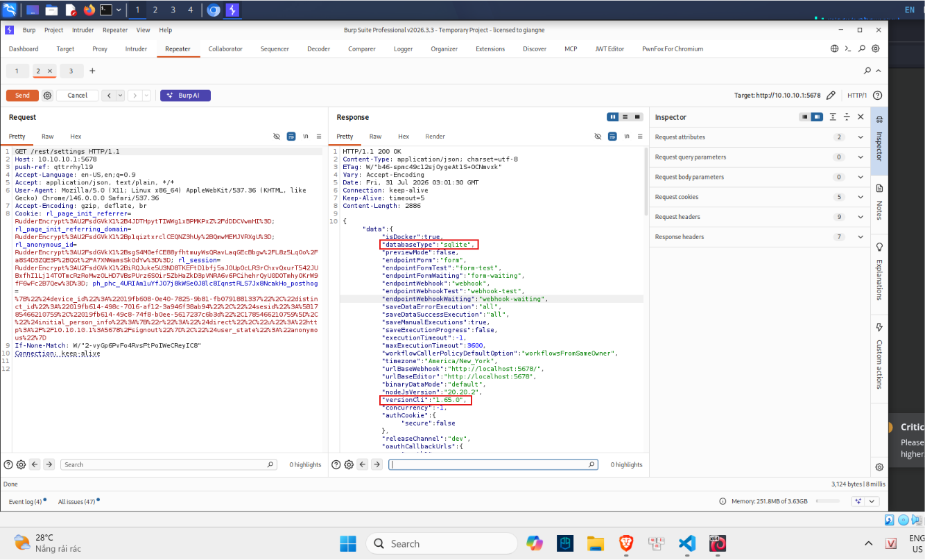Open help icon next to HTTP/1
The height and width of the screenshot is (560, 925).
click(x=877, y=96)
